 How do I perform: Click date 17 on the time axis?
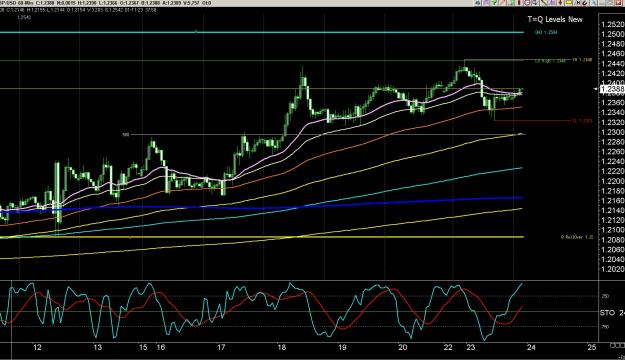(x=221, y=347)
